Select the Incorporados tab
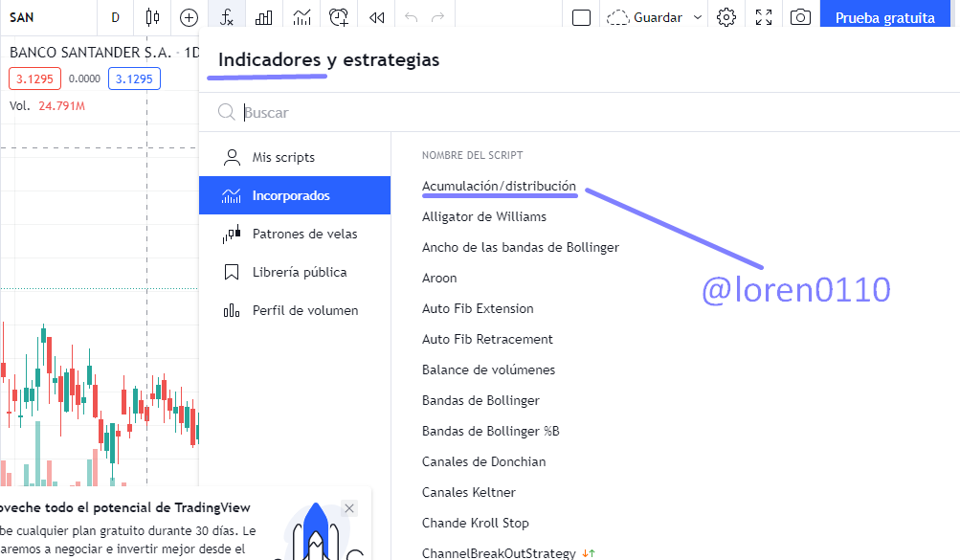 pyautogui.click(x=295, y=195)
